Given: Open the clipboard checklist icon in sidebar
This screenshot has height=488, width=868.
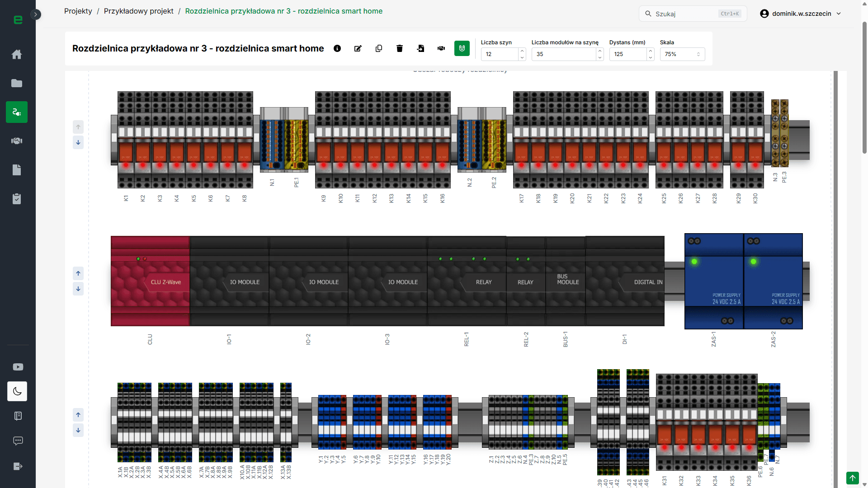Looking at the screenshot, I should coord(17,199).
